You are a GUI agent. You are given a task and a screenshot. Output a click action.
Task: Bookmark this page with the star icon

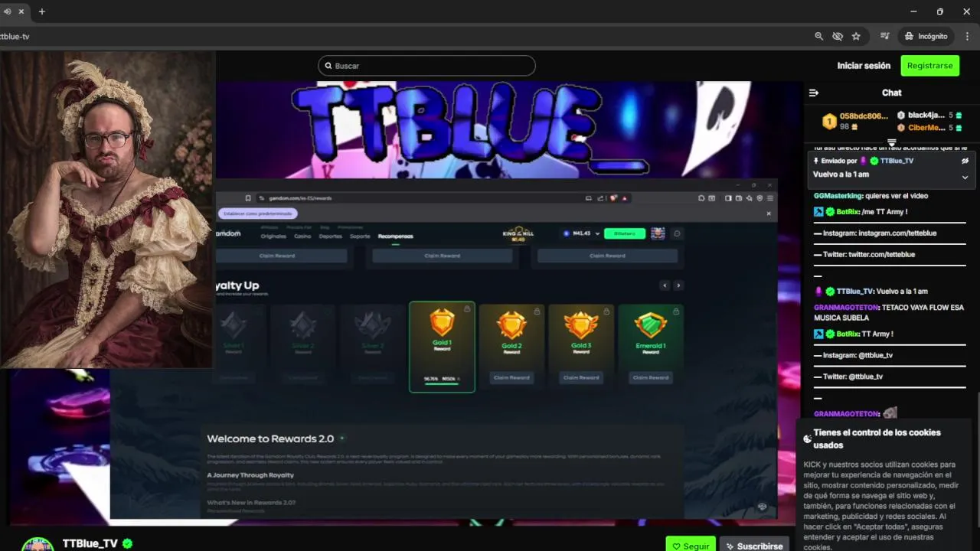[856, 36]
